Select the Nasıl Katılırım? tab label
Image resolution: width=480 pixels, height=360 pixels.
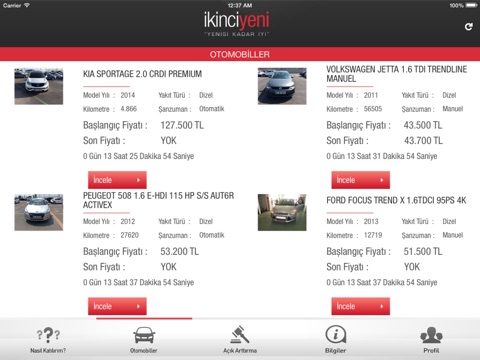click(48, 351)
